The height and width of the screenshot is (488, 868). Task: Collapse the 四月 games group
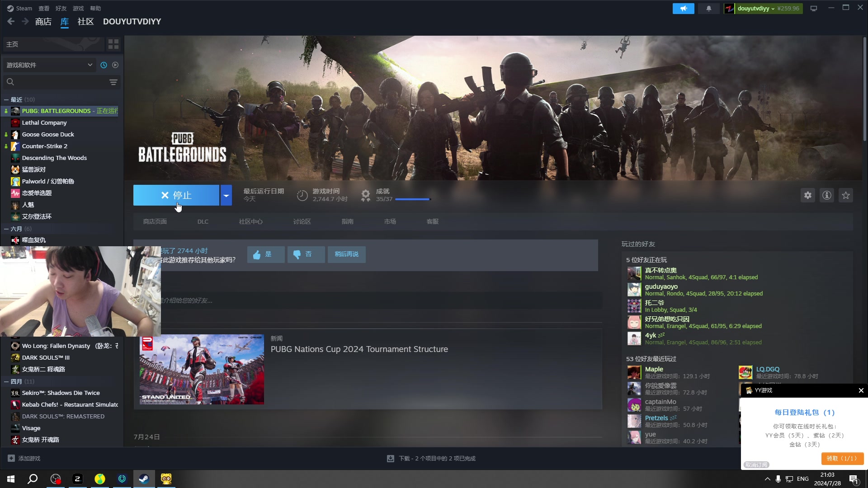6,381
